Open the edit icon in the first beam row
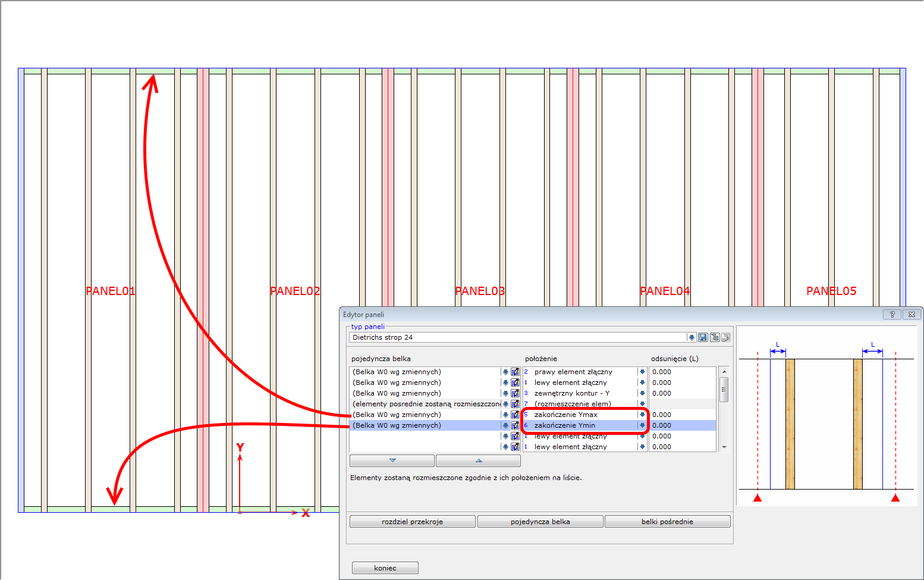The image size is (924, 580). 515,372
